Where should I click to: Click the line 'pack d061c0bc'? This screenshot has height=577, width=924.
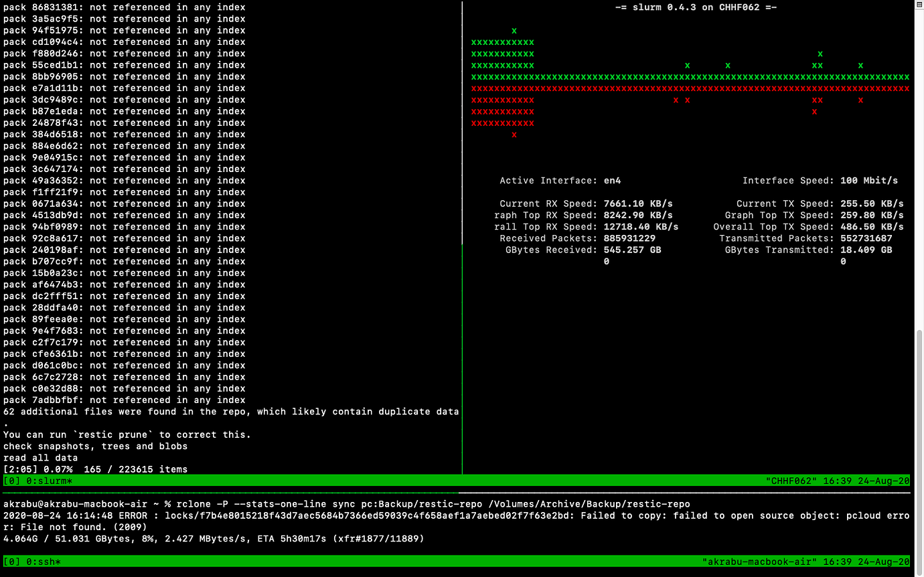pos(125,365)
